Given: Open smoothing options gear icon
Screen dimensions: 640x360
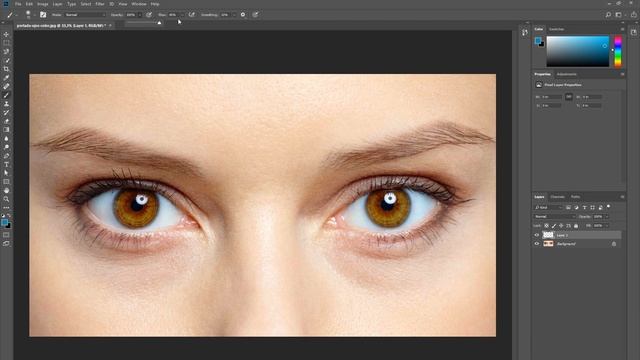Looking at the screenshot, I should tap(243, 15).
